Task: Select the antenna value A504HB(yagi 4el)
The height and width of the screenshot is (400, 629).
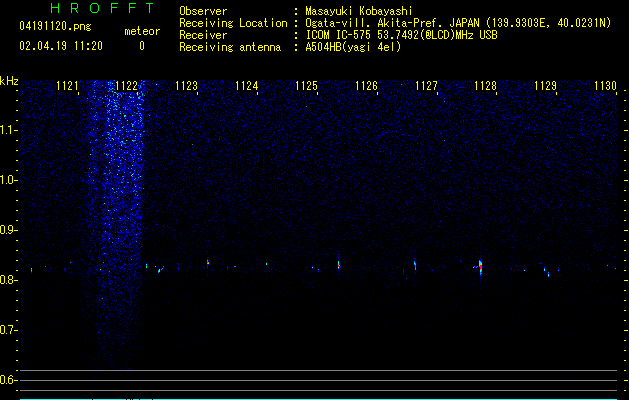Action: pos(353,47)
